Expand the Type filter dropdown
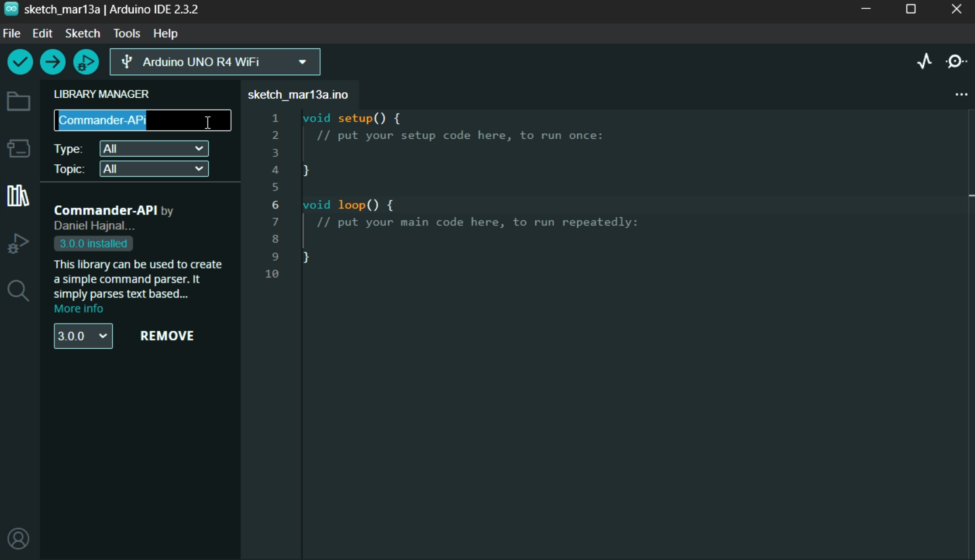 point(153,148)
